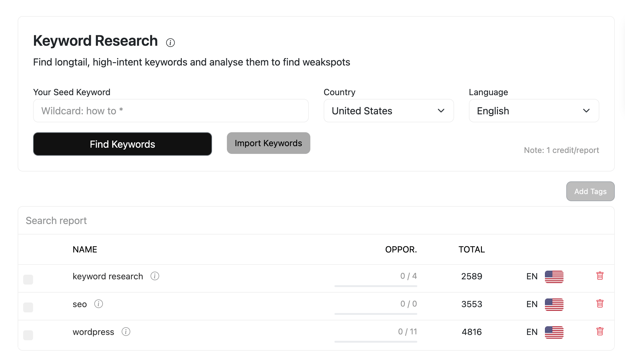Click the info icon next to wordpress report
The width and height of the screenshot is (625, 364).
(126, 332)
